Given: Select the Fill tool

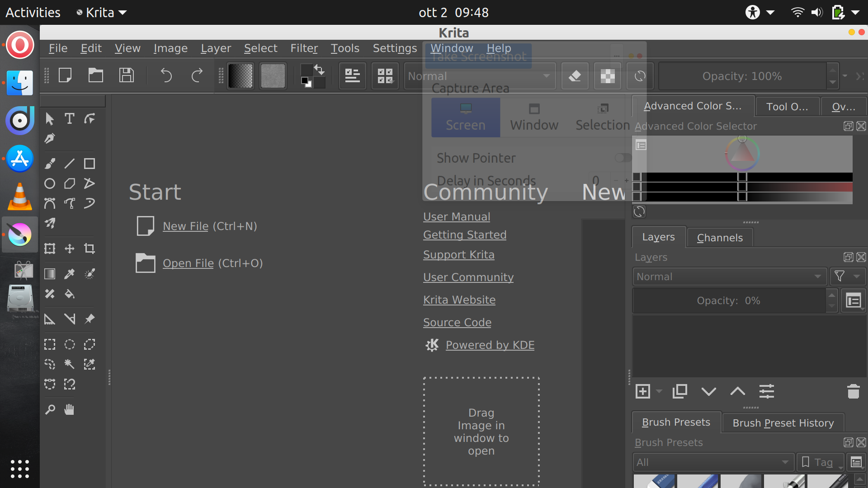Looking at the screenshot, I should tap(70, 294).
